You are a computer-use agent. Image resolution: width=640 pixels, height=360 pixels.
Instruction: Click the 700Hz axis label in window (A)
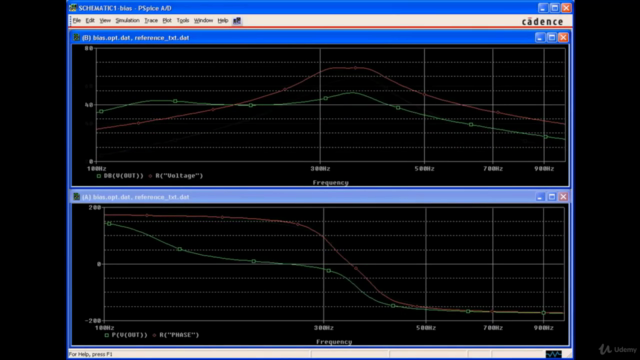(x=493, y=328)
